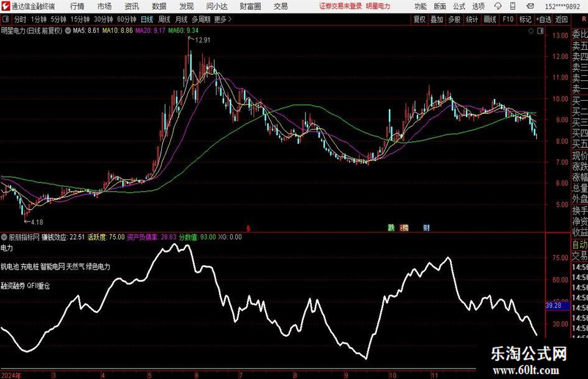Click the 叠加 overlay button
Screen dimensions: 588x379
(437, 19)
